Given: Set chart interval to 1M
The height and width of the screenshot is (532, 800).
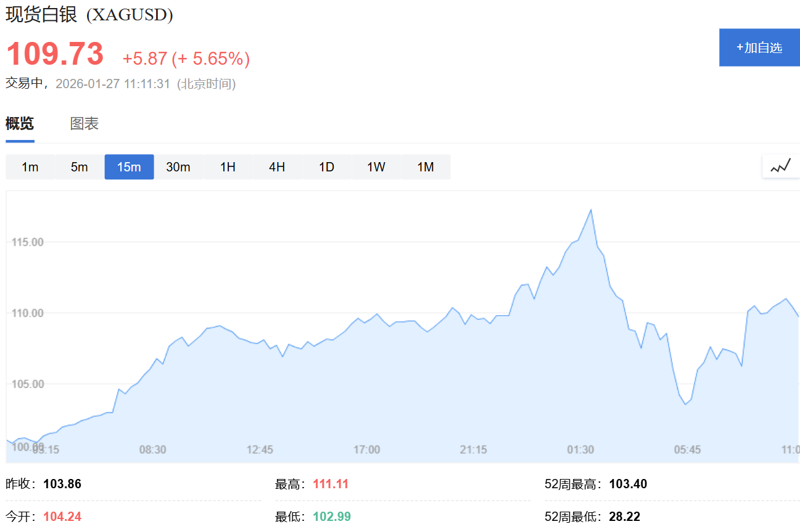Looking at the screenshot, I should point(426,167).
